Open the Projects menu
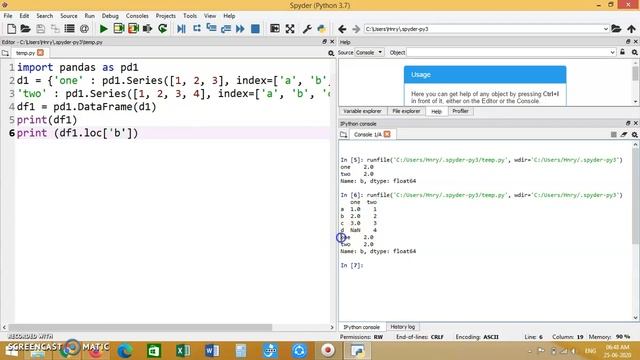This screenshot has width=640, height=360. click(x=165, y=16)
